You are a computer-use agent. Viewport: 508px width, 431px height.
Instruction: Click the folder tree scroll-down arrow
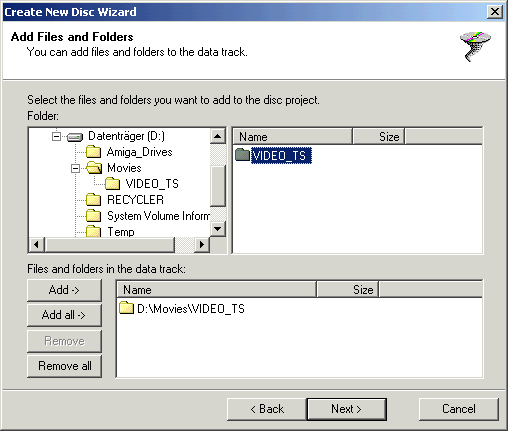[x=218, y=229]
